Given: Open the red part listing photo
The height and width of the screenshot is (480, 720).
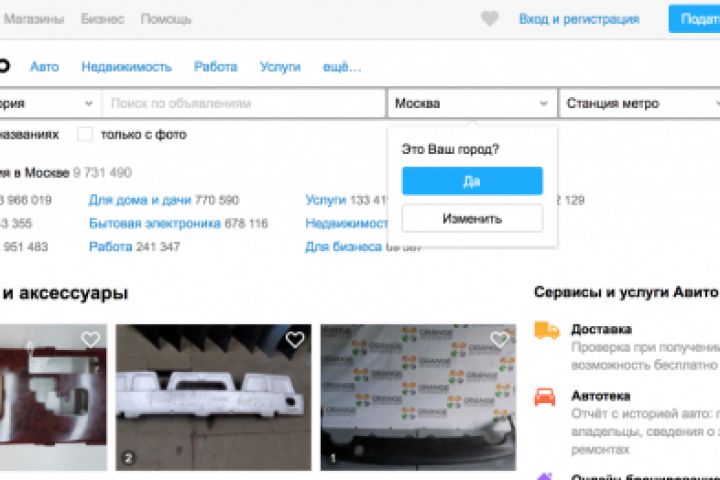Looking at the screenshot, I should point(53,397).
